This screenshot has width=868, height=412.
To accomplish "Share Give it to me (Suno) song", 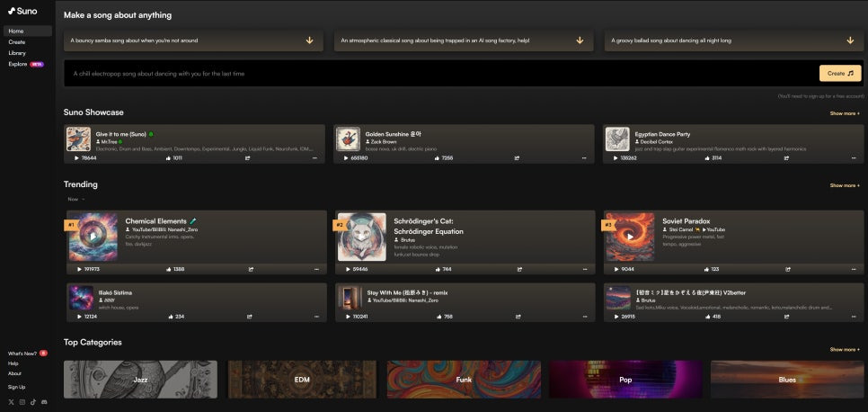I will tap(247, 158).
